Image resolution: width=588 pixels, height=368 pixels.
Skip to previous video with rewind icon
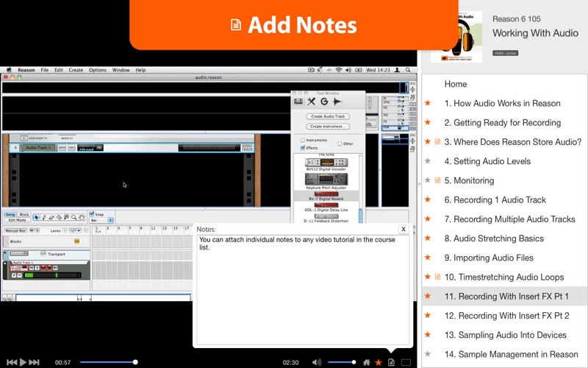(12, 362)
